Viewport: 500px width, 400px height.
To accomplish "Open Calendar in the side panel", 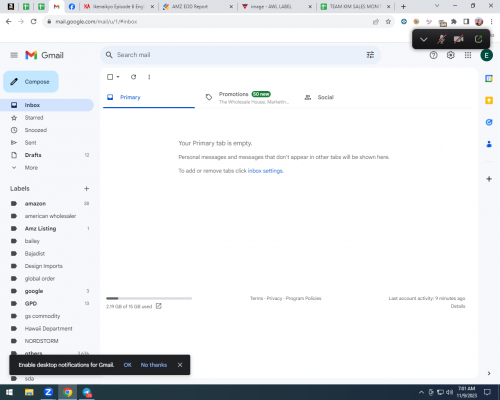I will pyautogui.click(x=489, y=79).
